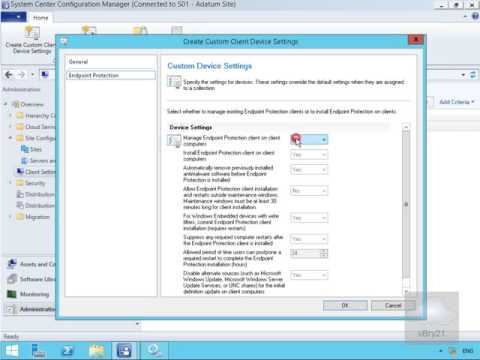Image resolution: width=480 pixels, height=360 pixels.
Task: Select Hierarchy Configuration folder in tree
Action: 36,116
